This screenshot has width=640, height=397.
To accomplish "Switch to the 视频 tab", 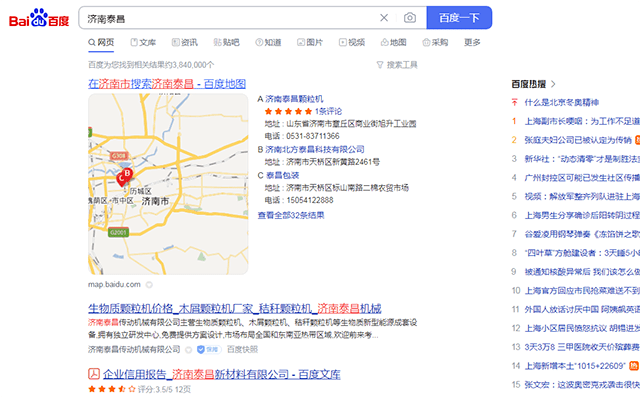I will tap(352, 42).
